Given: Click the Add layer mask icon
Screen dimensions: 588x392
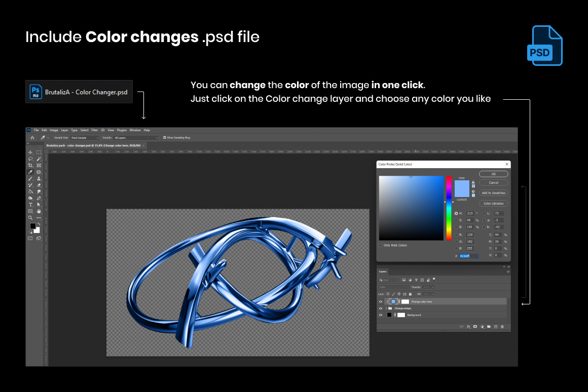Looking at the screenshot, I should click(x=475, y=327).
